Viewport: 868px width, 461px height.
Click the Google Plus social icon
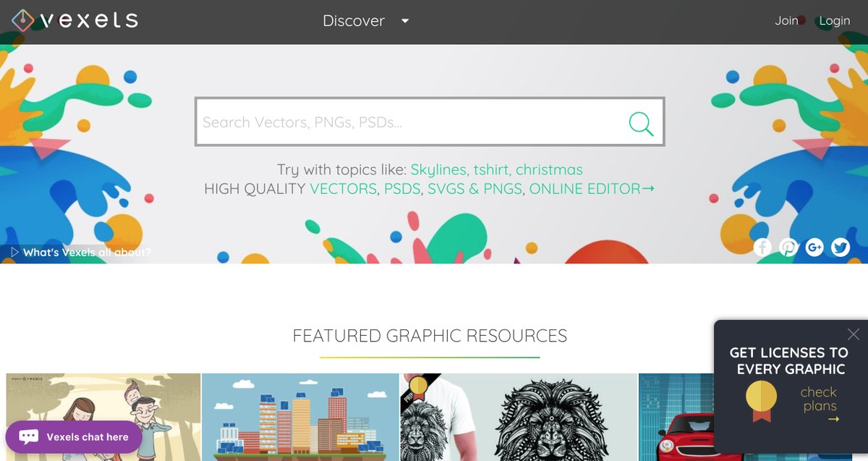point(814,248)
